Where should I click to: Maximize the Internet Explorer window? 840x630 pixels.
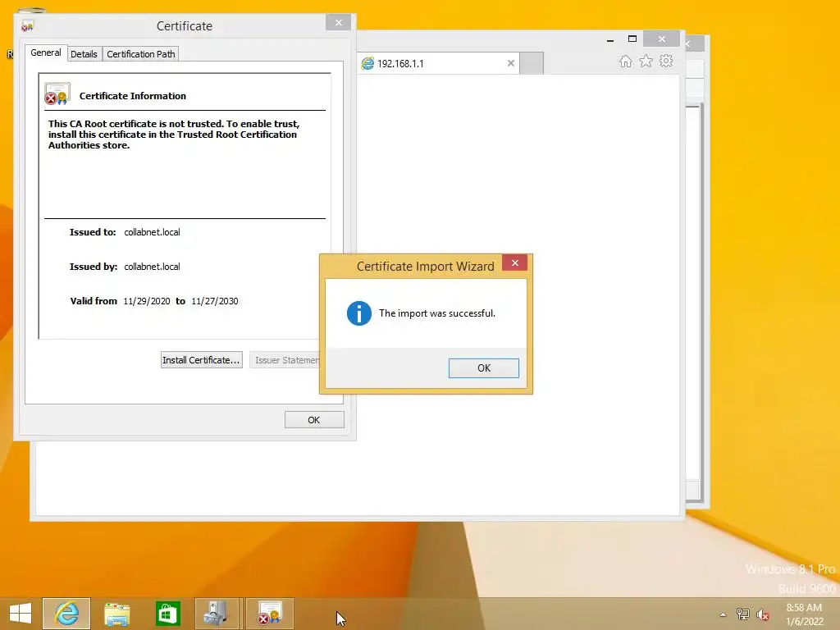[632, 39]
